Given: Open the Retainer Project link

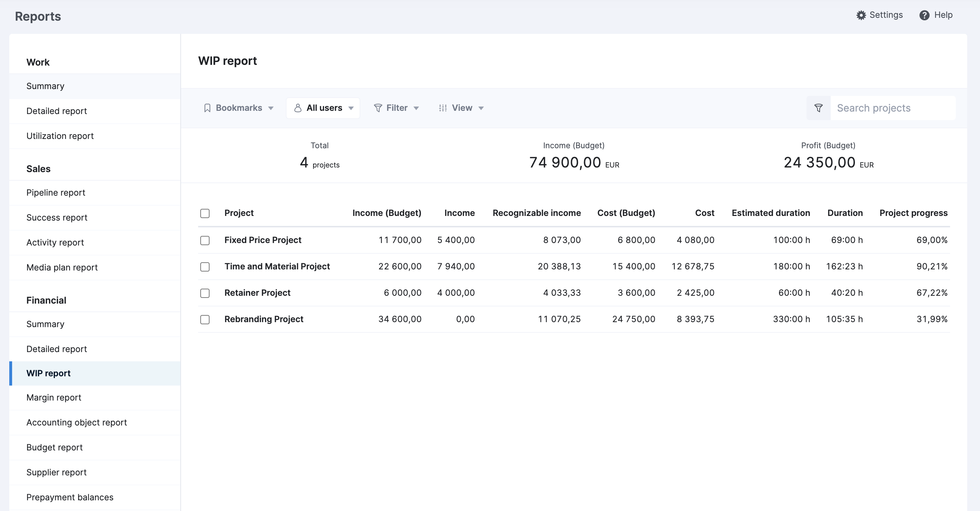Looking at the screenshot, I should point(257,293).
